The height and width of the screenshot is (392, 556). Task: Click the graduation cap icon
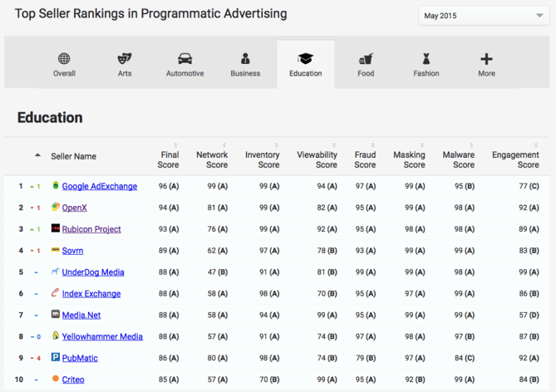click(x=305, y=58)
